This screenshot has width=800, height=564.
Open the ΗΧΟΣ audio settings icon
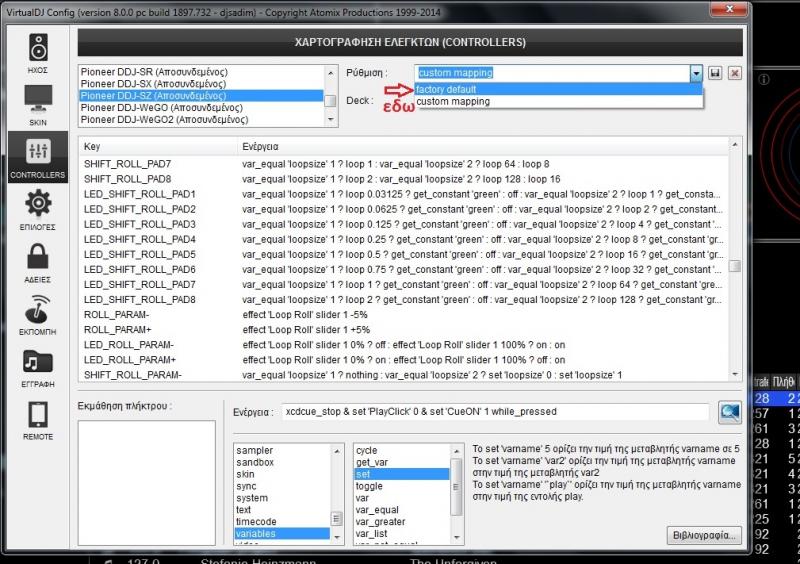38,53
